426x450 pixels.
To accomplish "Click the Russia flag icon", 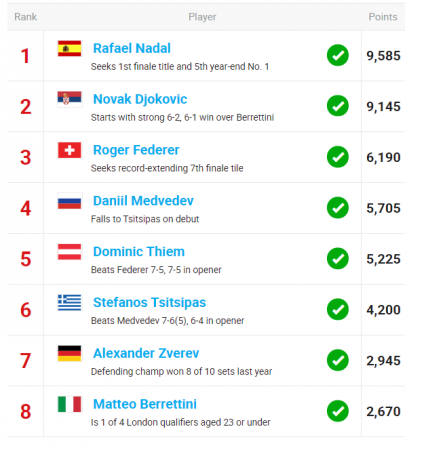I will (x=69, y=201).
